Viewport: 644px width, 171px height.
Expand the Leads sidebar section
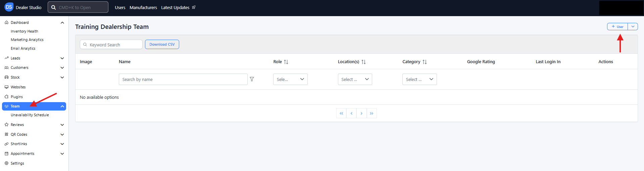pos(62,58)
